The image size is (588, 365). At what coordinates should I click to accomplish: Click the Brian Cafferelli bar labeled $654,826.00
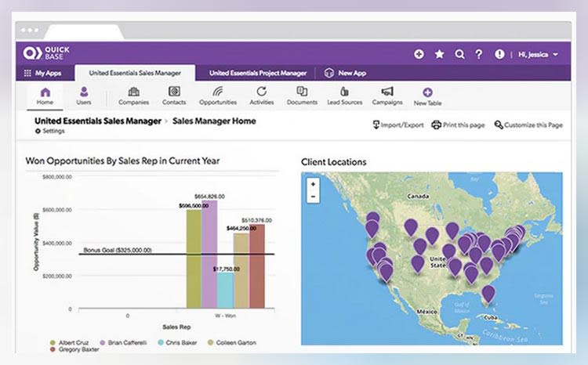pos(209,254)
